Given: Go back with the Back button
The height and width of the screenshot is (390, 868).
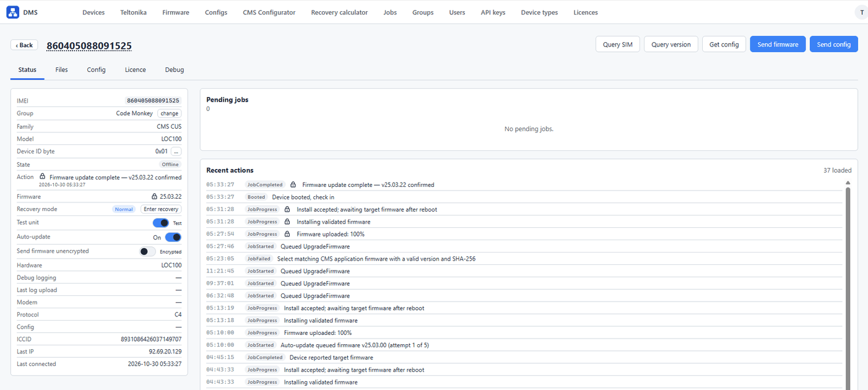Looking at the screenshot, I should click(x=24, y=45).
